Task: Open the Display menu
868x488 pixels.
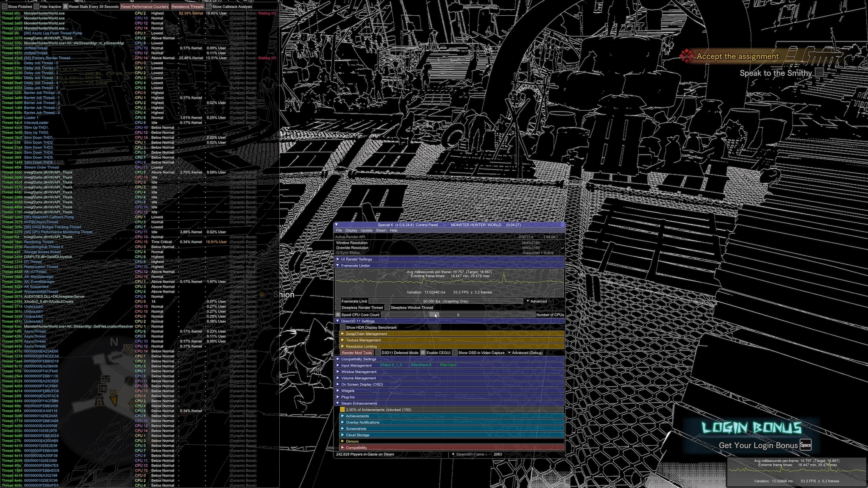Action: [x=351, y=230]
